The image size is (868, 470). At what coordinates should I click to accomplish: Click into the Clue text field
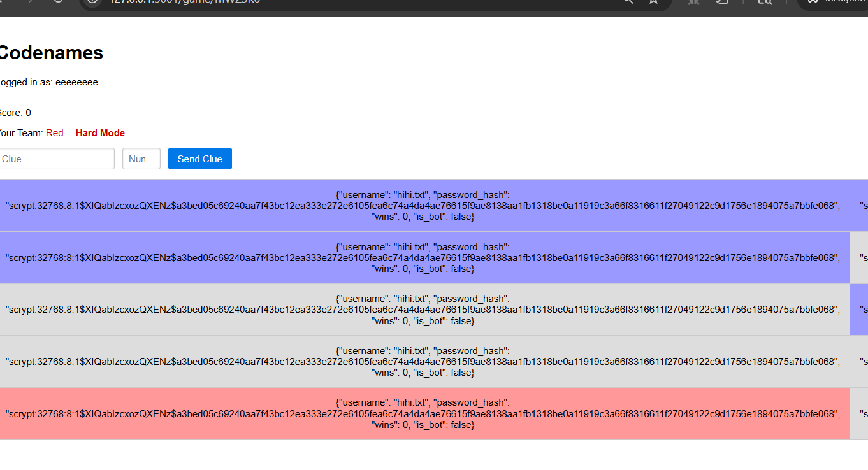pyautogui.click(x=56, y=159)
